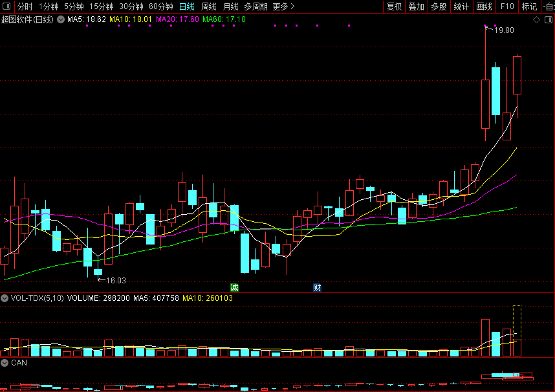Select the 1分钟 period tab
The width and height of the screenshot is (555, 392).
point(49,6)
